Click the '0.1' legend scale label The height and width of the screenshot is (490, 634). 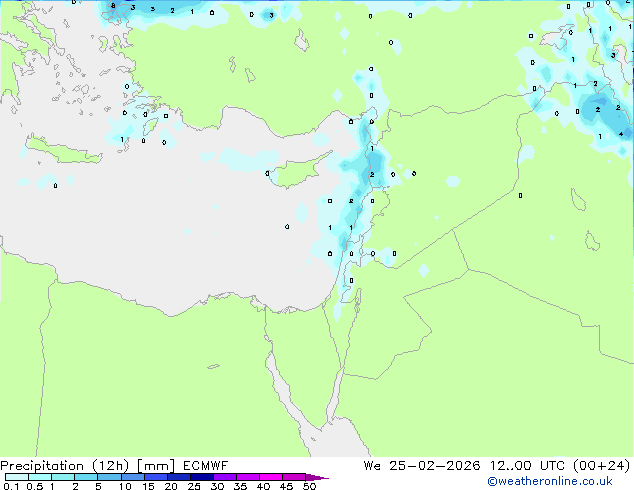(x=11, y=486)
